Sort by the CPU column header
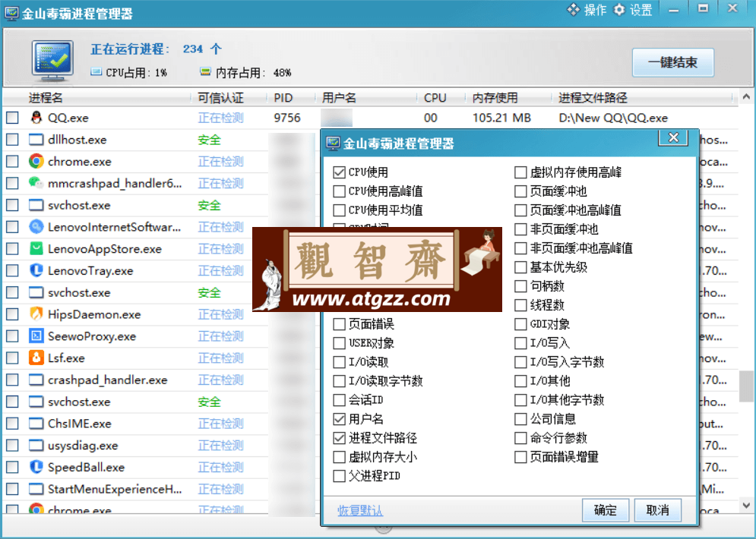 point(435,98)
